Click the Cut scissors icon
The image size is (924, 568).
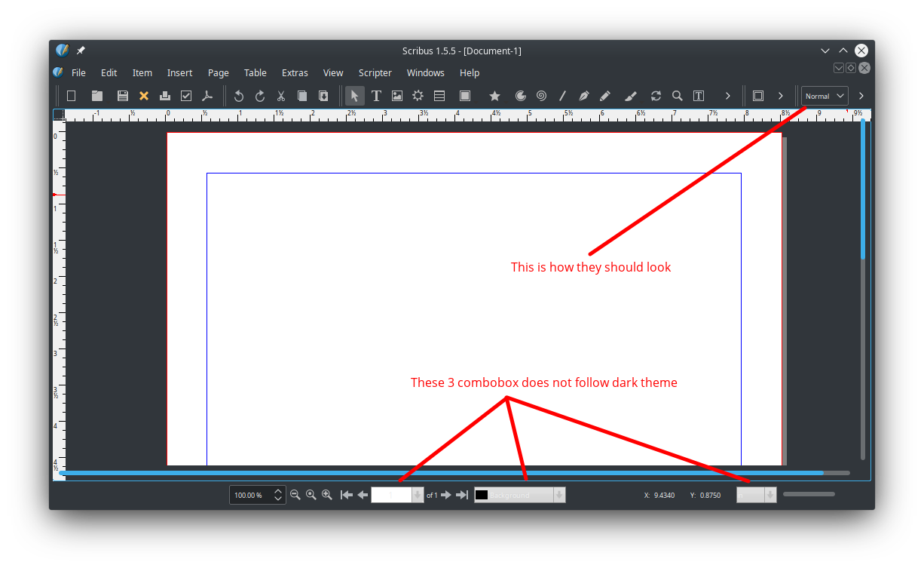pos(281,96)
